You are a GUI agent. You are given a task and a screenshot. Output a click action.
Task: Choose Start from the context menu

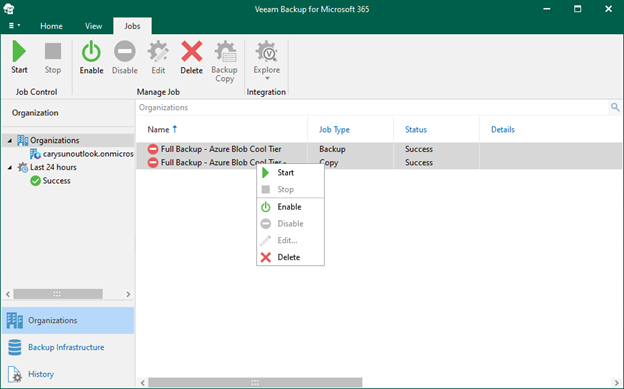tap(291, 173)
